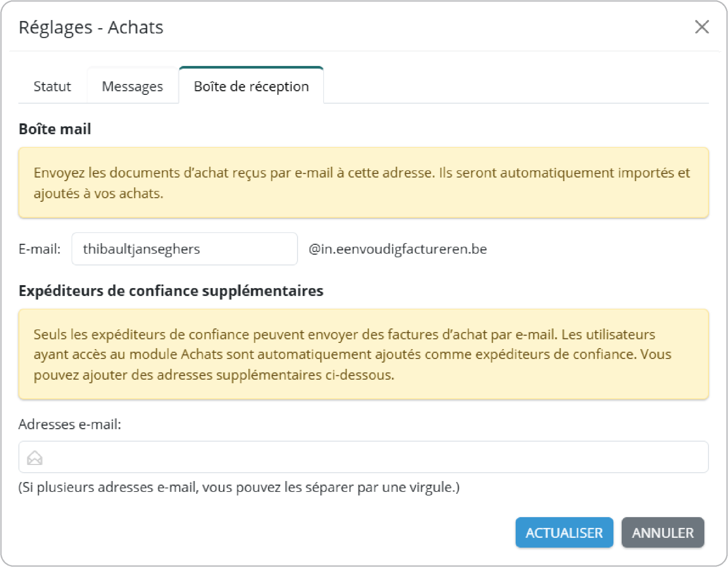Select the Boîte de réception tab
This screenshot has height=567, width=728.
(x=251, y=86)
